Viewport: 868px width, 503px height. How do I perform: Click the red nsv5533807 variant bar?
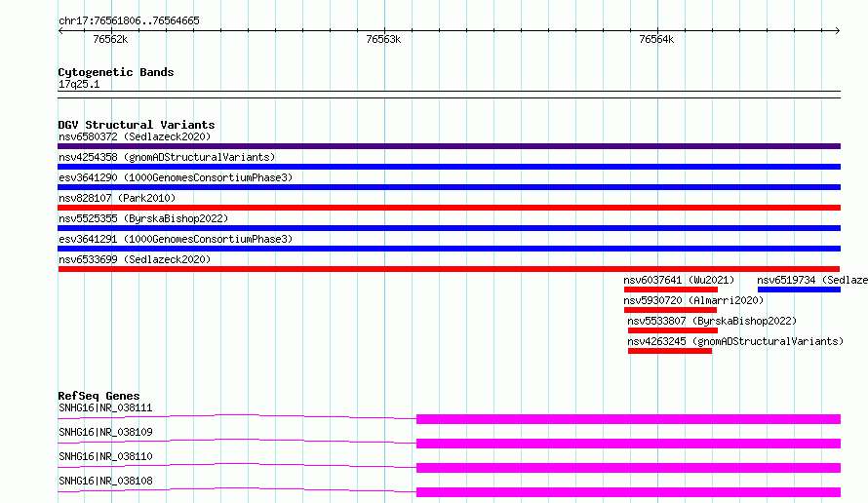point(673,330)
